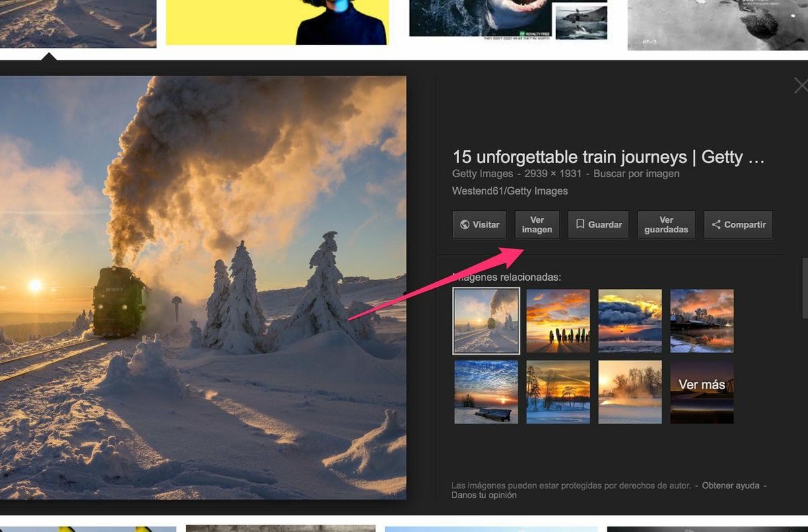This screenshot has width=808, height=532.
Task: Save the image using the Guardar bookmark button
Action: pos(597,225)
